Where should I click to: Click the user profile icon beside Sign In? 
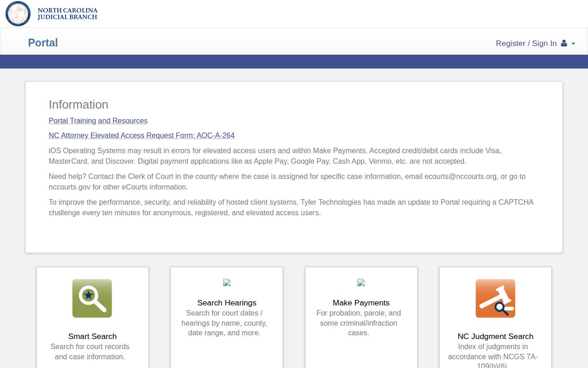tap(564, 43)
